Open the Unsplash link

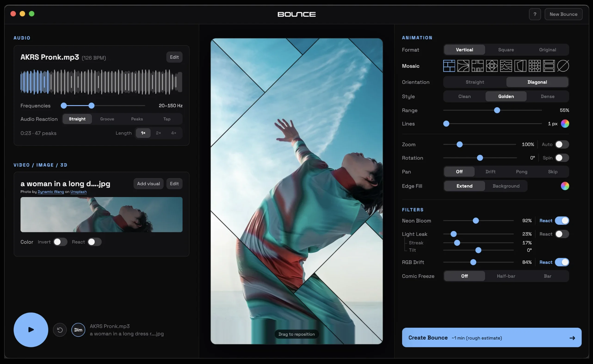[78, 192]
